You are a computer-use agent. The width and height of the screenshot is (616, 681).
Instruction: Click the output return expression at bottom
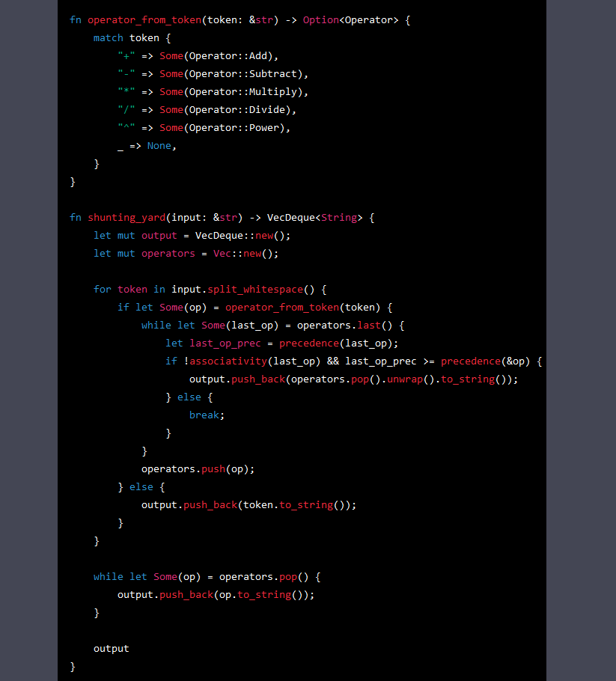coord(111,648)
